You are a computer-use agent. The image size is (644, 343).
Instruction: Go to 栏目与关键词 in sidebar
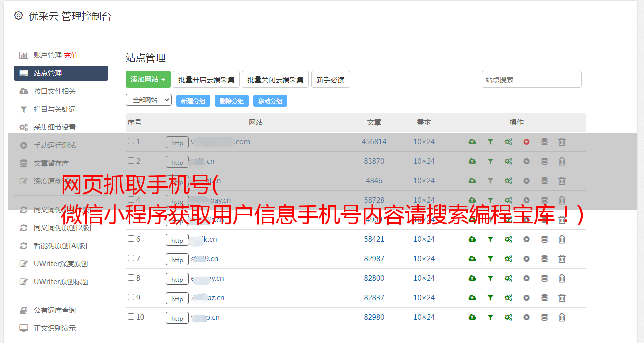tap(54, 109)
